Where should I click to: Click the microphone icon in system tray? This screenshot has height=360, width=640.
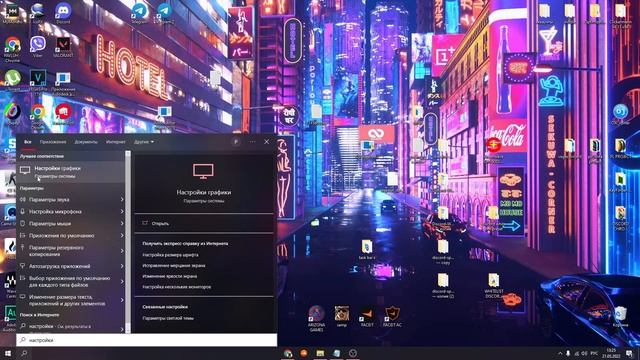click(568, 353)
